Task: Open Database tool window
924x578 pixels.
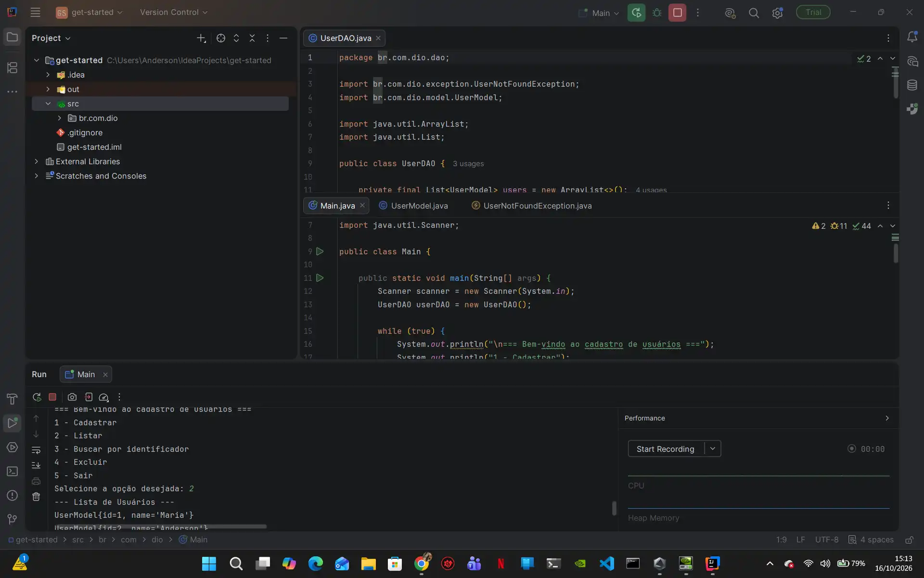Action: coord(912,85)
